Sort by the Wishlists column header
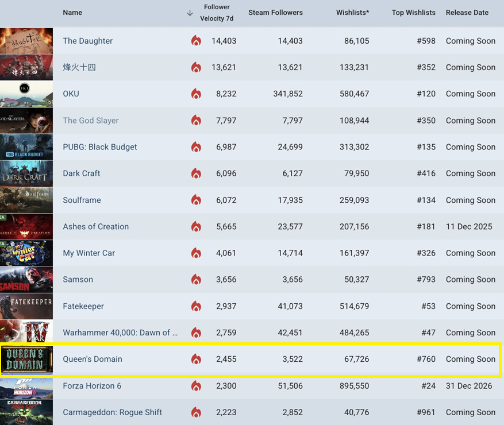 coord(352,13)
